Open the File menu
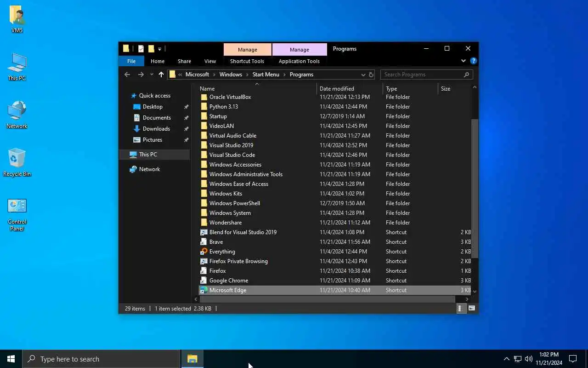The height and width of the screenshot is (368, 588). (x=131, y=61)
